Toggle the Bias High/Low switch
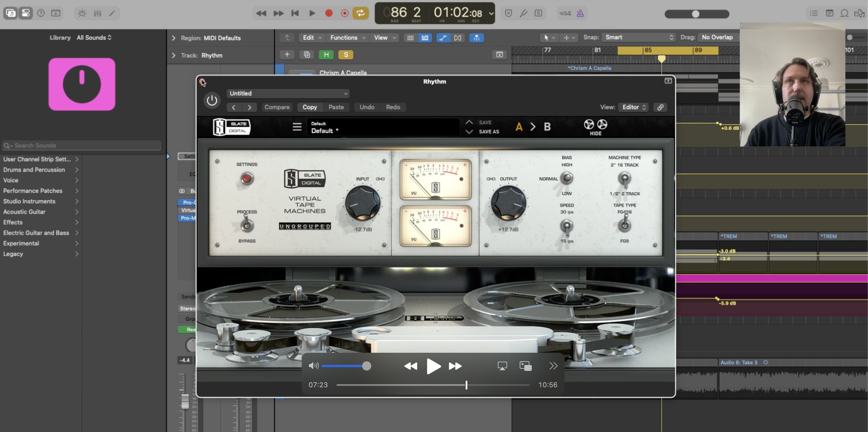The width and height of the screenshot is (868, 432). (567, 178)
